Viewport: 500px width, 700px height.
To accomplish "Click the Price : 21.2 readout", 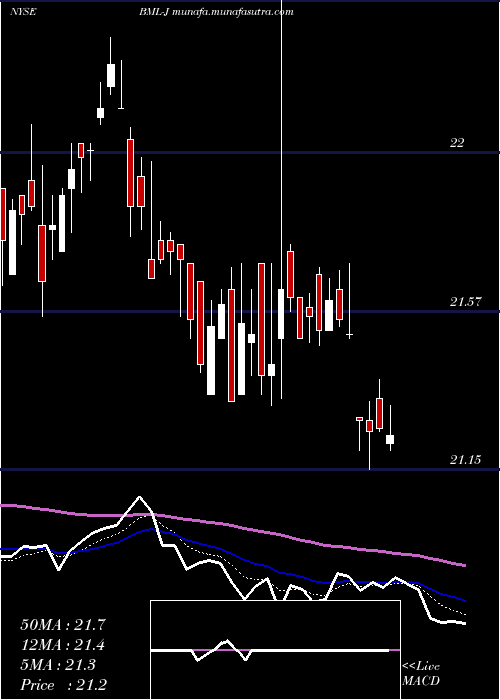I will coord(63,685).
